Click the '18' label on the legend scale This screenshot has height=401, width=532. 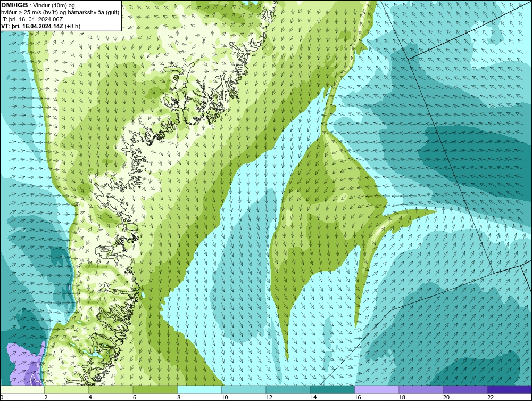[x=402, y=398]
